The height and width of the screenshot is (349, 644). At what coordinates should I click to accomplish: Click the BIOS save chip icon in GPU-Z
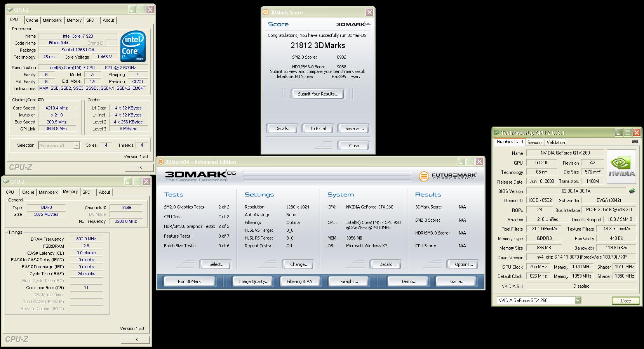[x=632, y=191]
